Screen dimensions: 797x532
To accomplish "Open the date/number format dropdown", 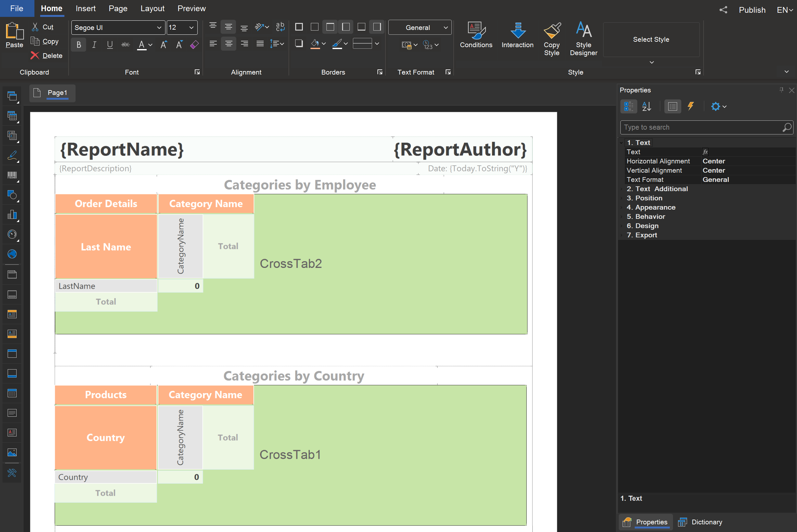I will pos(431,45).
